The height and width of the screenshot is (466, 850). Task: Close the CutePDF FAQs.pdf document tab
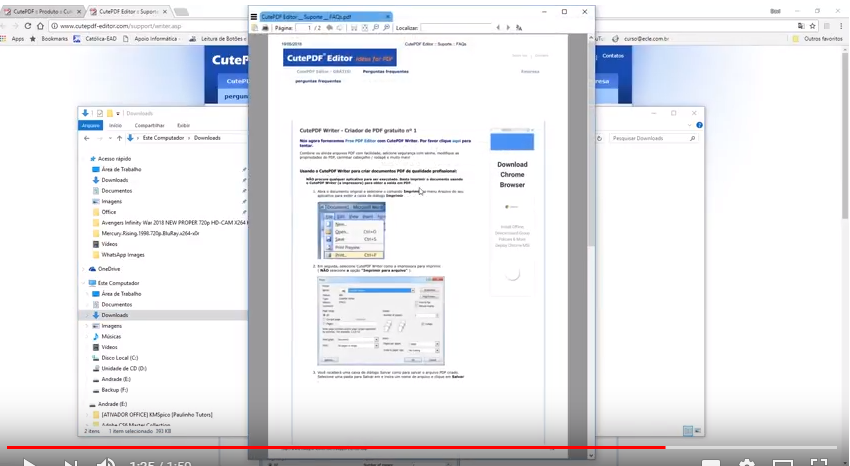[x=387, y=17]
